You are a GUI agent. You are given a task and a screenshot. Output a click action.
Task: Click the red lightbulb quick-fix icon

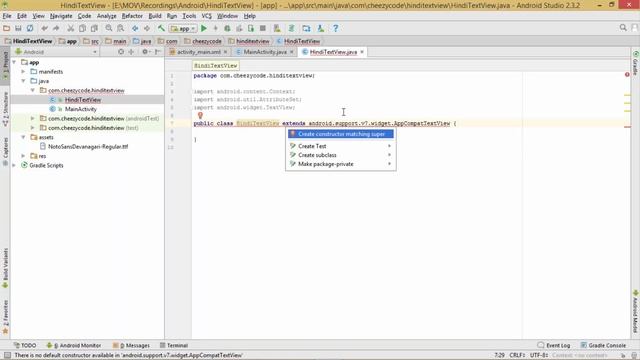(200, 116)
